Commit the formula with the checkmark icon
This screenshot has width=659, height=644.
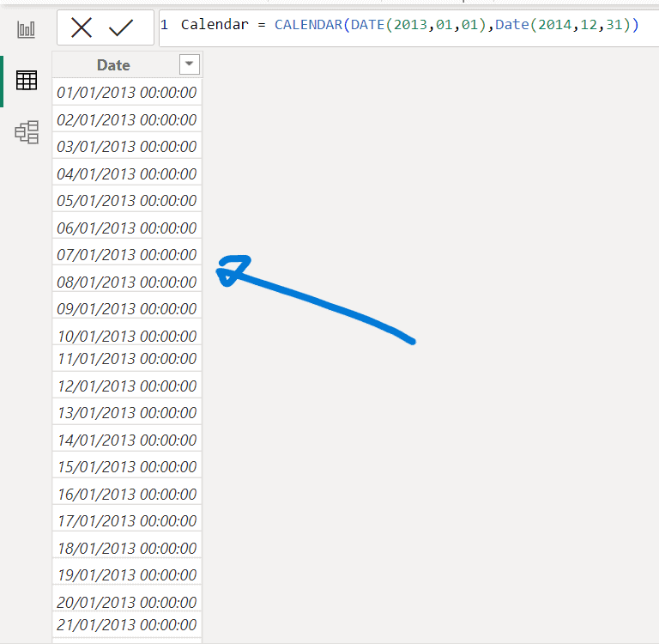pos(122,27)
